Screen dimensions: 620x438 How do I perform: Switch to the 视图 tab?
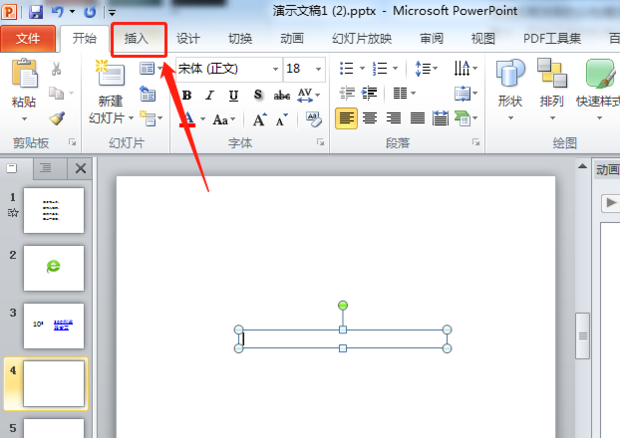pyautogui.click(x=483, y=39)
